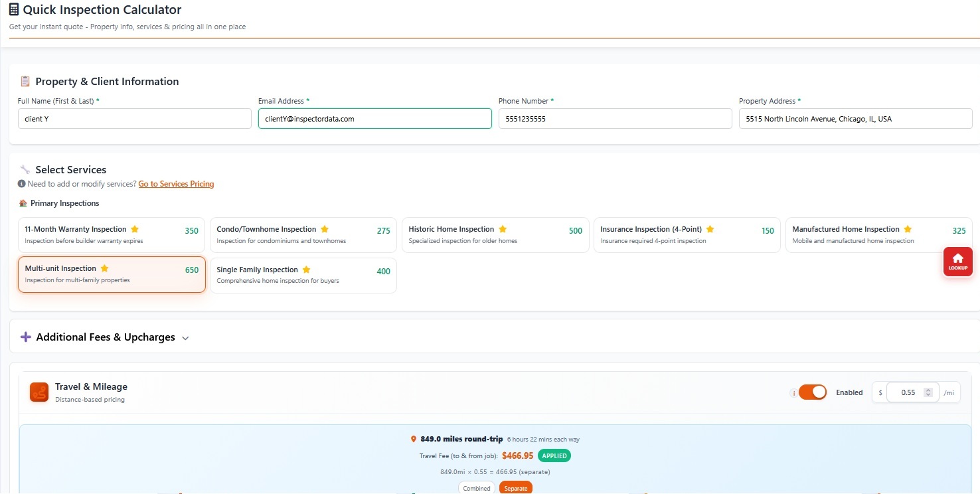The image size is (980, 494).
Task: Select the Separate travel fee option
Action: 516,488
